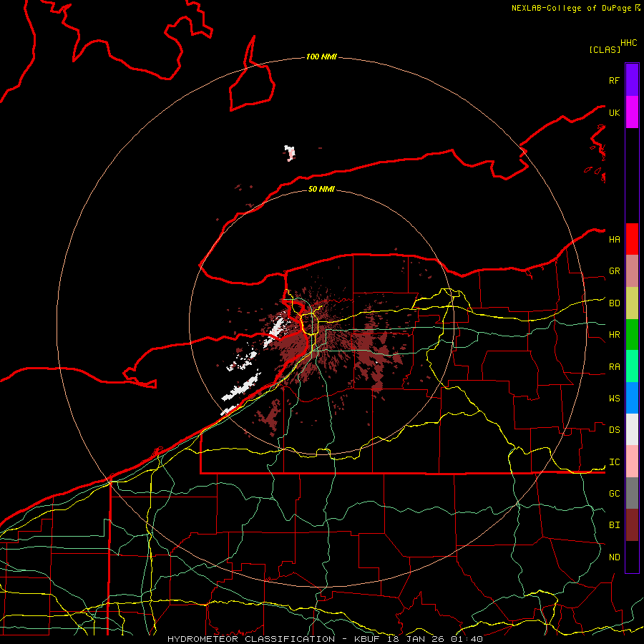The height and width of the screenshot is (644, 644).
Task: Select the light pink IC legend swatch
Action: [x=632, y=462]
